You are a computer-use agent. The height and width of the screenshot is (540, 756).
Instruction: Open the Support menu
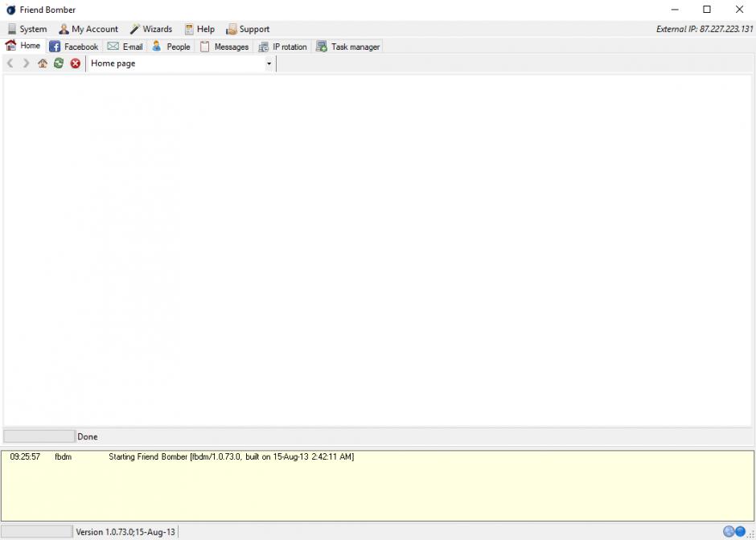248,29
